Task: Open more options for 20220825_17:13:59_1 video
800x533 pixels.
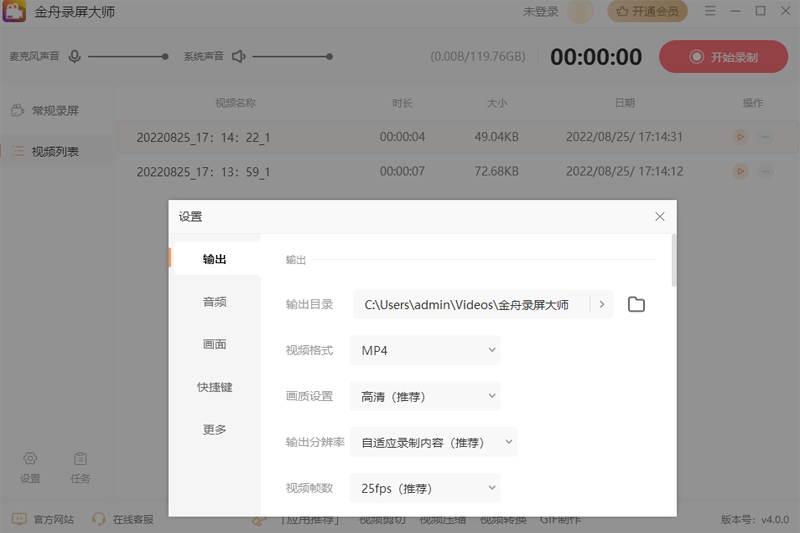Action: [765, 172]
